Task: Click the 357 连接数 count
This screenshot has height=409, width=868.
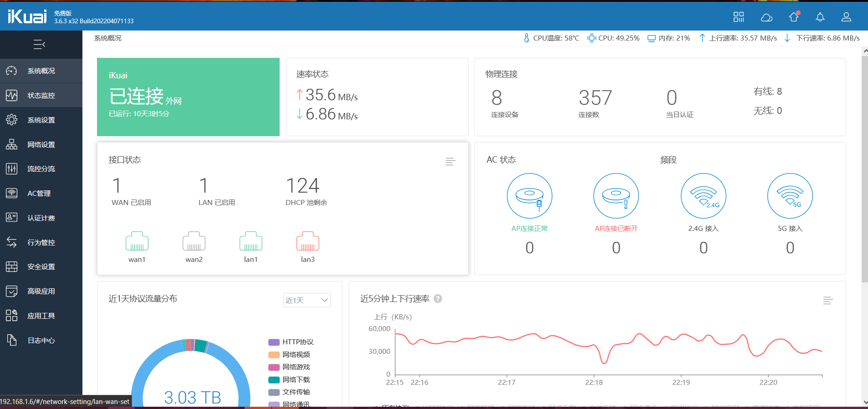Action: click(x=595, y=98)
